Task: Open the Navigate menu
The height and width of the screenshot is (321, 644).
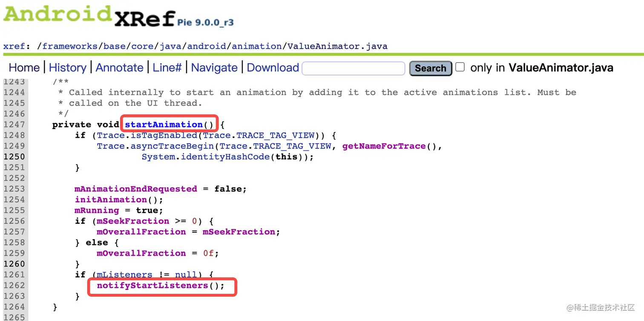Action: pos(214,68)
